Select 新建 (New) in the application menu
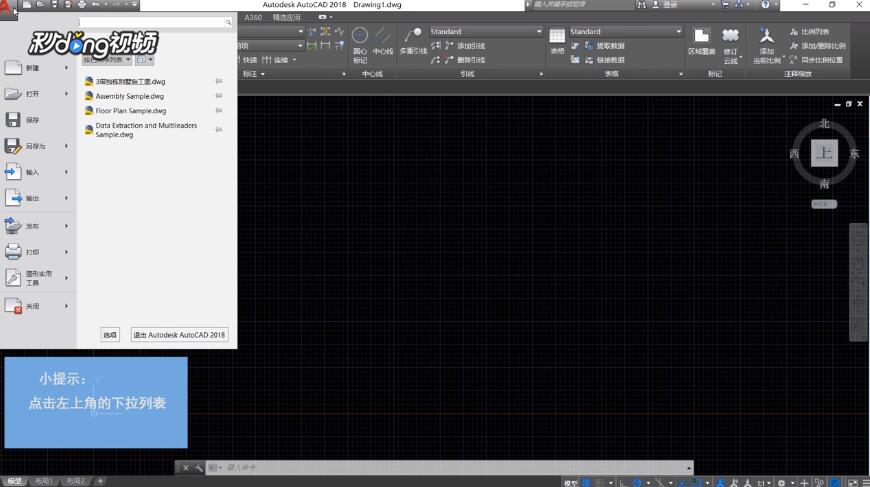870x487 pixels. point(38,68)
